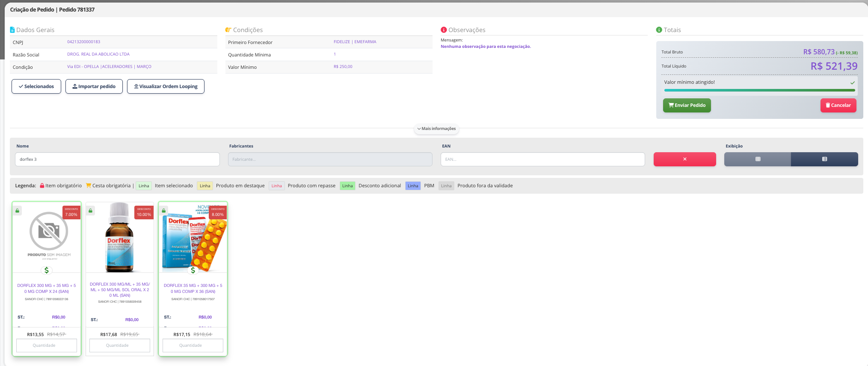868x366 pixels.
Task: Click the Nome search field
Action: pyautogui.click(x=117, y=159)
